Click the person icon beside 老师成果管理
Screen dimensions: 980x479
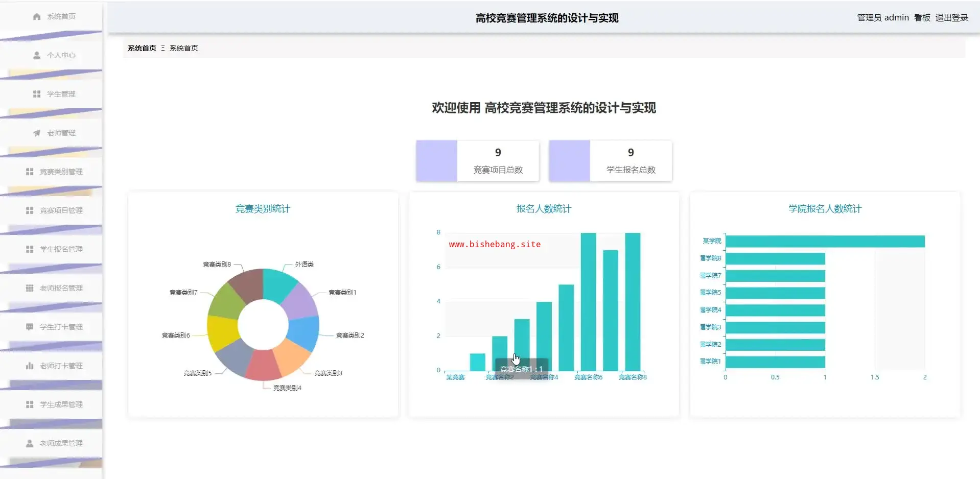pos(30,443)
